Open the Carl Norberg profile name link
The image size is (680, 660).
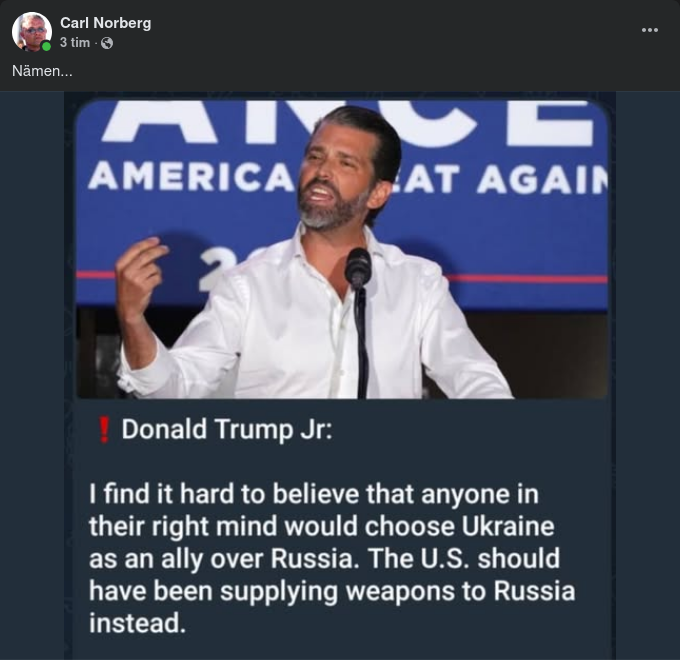[105, 23]
